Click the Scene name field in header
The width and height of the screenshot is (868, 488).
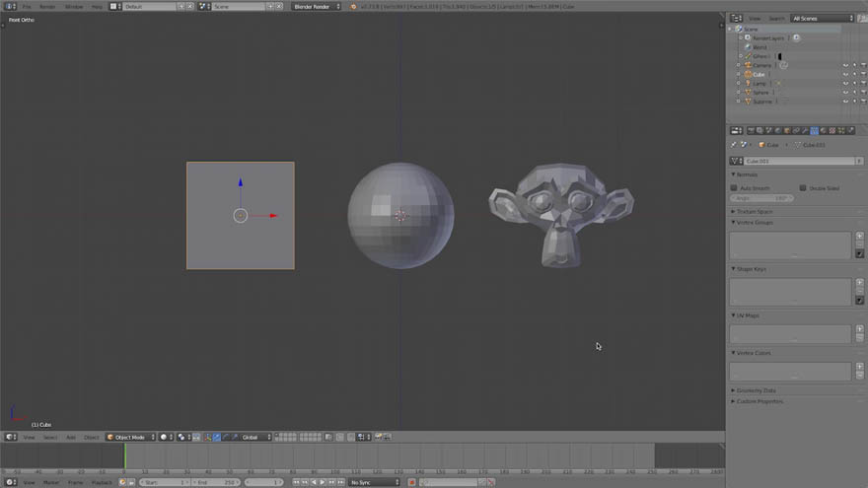click(x=239, y=7)
